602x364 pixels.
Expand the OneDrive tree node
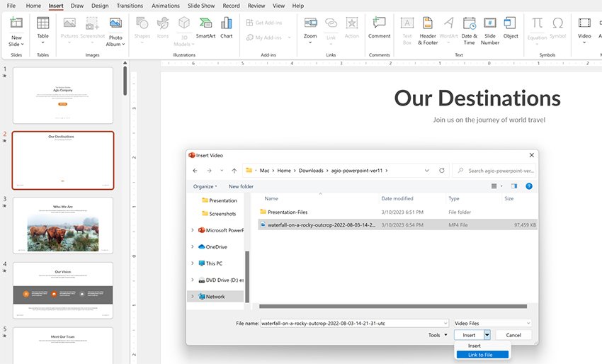193,247
